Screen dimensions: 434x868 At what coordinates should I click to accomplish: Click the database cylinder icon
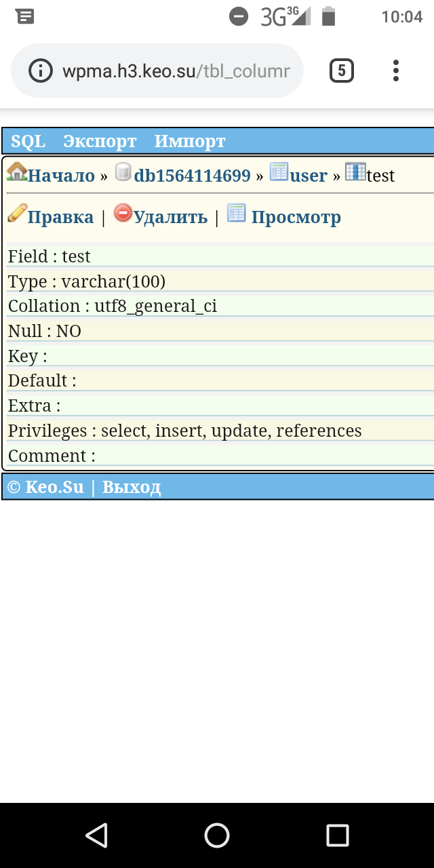point(123,172)
